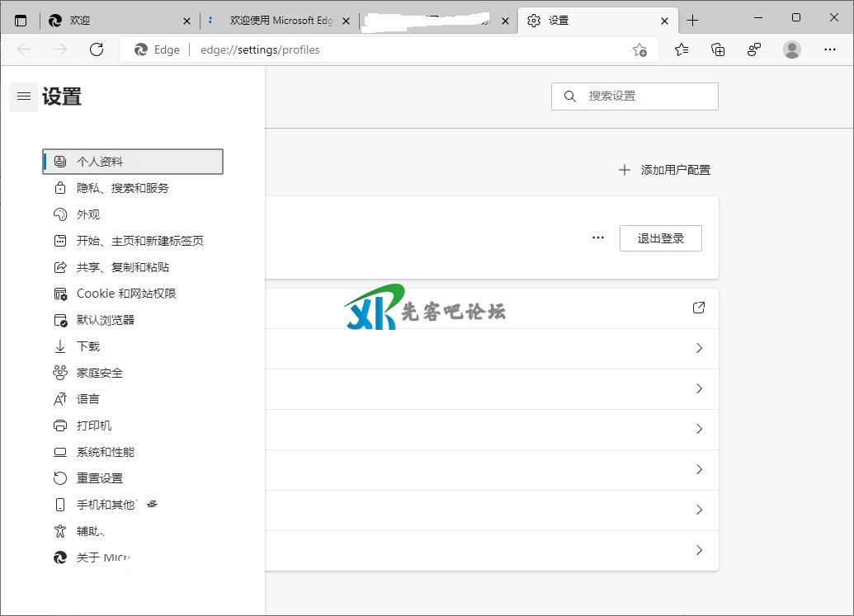
Task: Click the refresh page icon
Action: [x=97, y=49]
